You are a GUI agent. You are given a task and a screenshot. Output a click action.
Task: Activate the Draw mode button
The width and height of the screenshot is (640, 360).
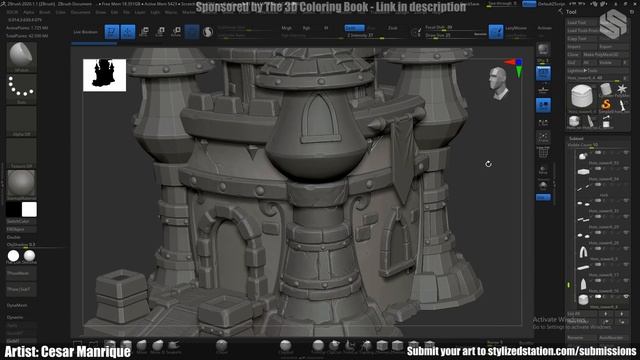128,32
